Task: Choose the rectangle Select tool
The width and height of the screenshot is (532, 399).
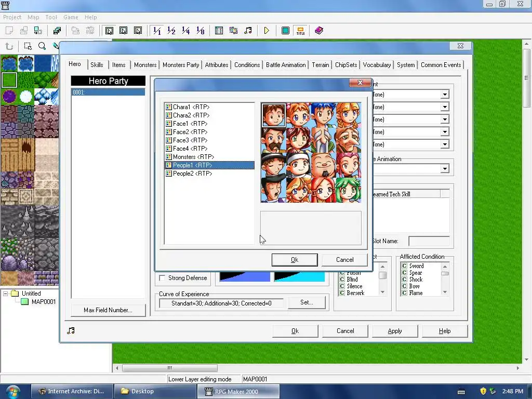Action: click(x=28, y=46)
